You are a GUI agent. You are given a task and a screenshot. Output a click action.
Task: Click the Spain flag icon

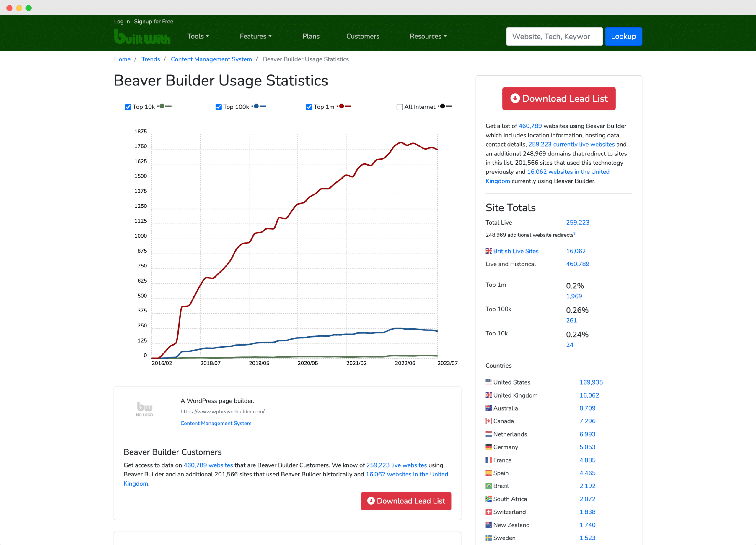(488, 473)
